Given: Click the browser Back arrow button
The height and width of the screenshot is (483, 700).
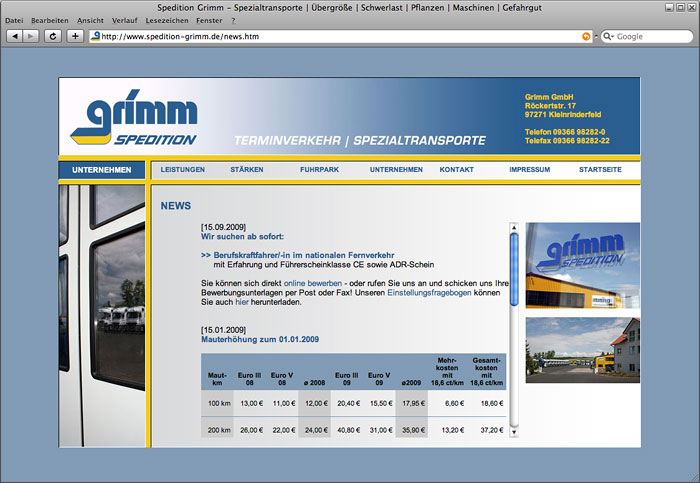Looking at the screenshot, I should (14, 36).
